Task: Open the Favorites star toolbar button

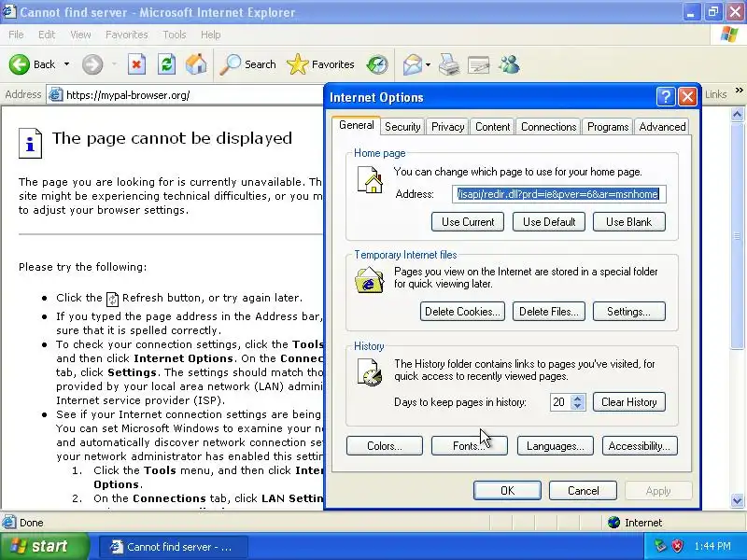Action: coord(320,64)
